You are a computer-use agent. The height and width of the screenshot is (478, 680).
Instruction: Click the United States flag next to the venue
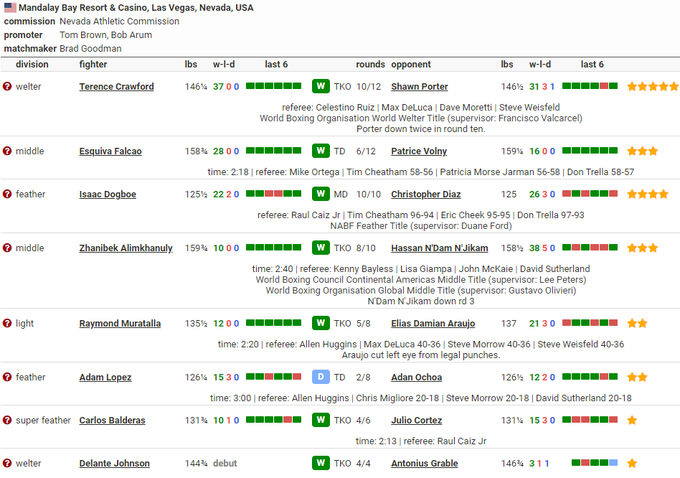[x=10, y=7]
